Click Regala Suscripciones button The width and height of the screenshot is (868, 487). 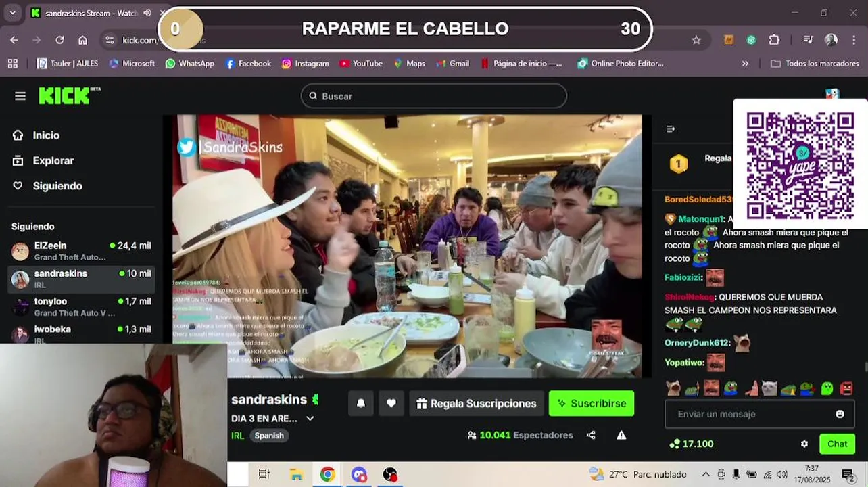(x=477, y=403)
